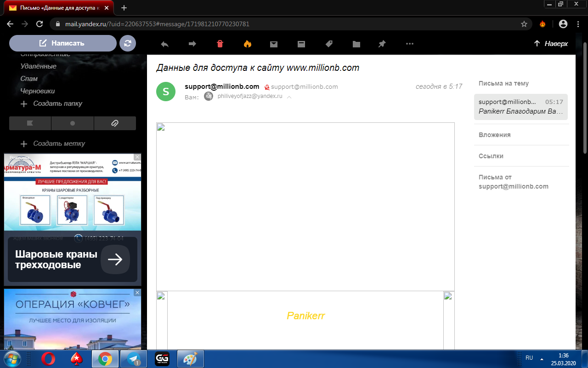Viewport: 588px width, 368px height.
Task: Click sender name support@millionb.com
Action: [x=222, y=86]
